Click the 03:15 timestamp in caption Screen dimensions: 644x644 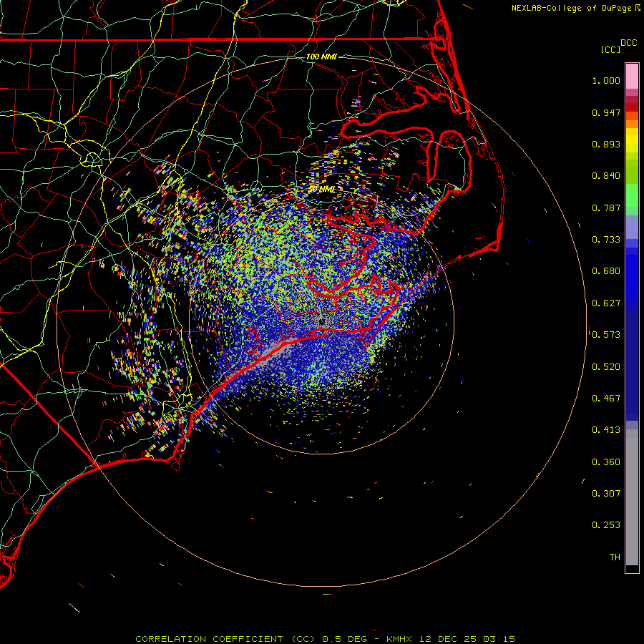(499, 639)
